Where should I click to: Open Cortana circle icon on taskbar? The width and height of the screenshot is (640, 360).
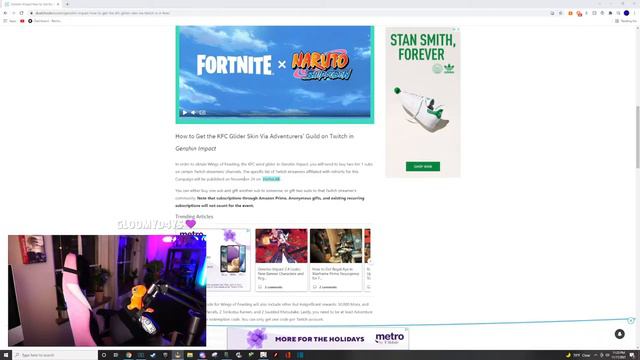pos(104,355)
